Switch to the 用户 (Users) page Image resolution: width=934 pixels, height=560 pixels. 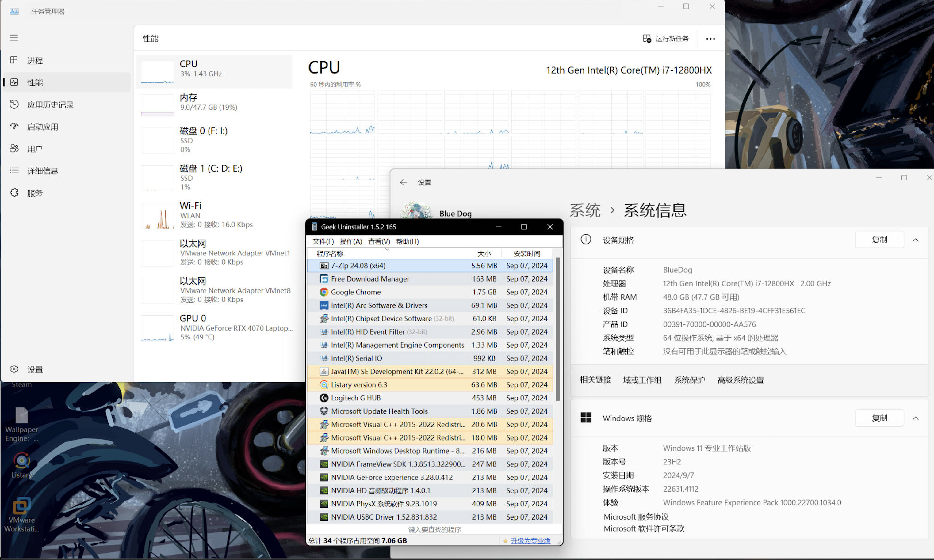tap(35, 149)
